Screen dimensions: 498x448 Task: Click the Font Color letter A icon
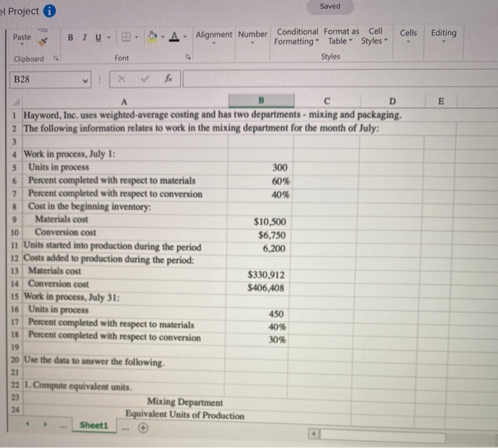coord(174,36)
